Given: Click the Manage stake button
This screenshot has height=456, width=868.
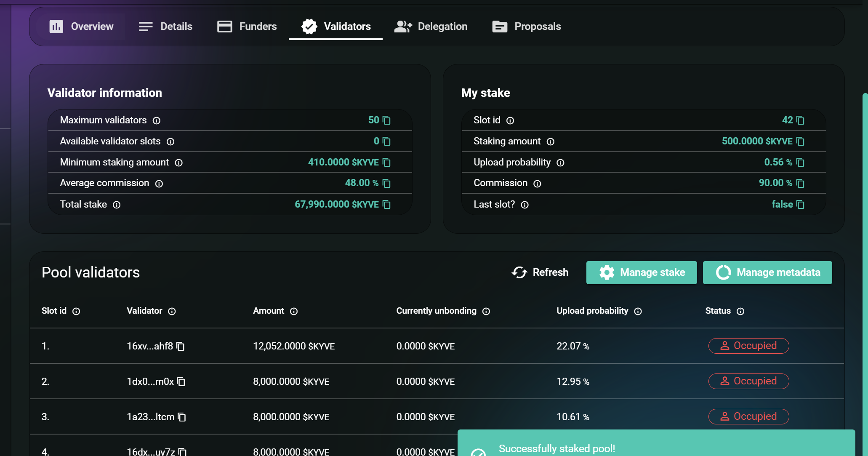Looking at the screenshot, I should click(641, 272).
